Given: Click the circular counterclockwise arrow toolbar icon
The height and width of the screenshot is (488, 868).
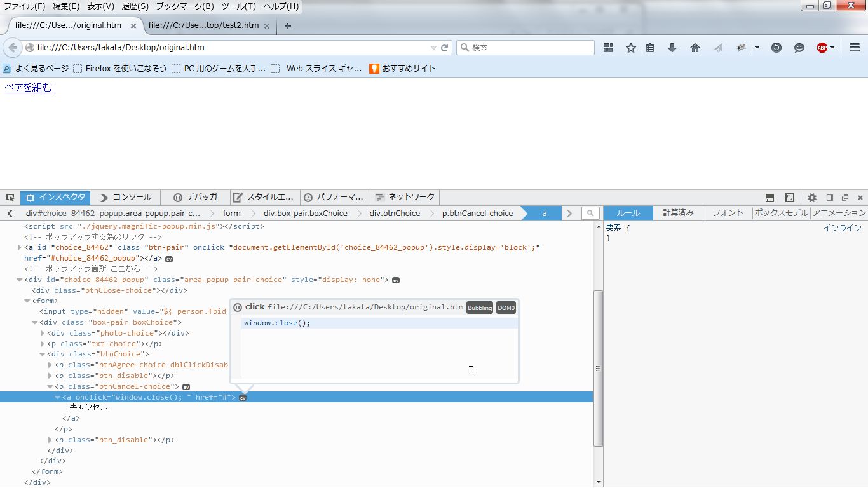Looking at the screenshot, I should (776, 48).
